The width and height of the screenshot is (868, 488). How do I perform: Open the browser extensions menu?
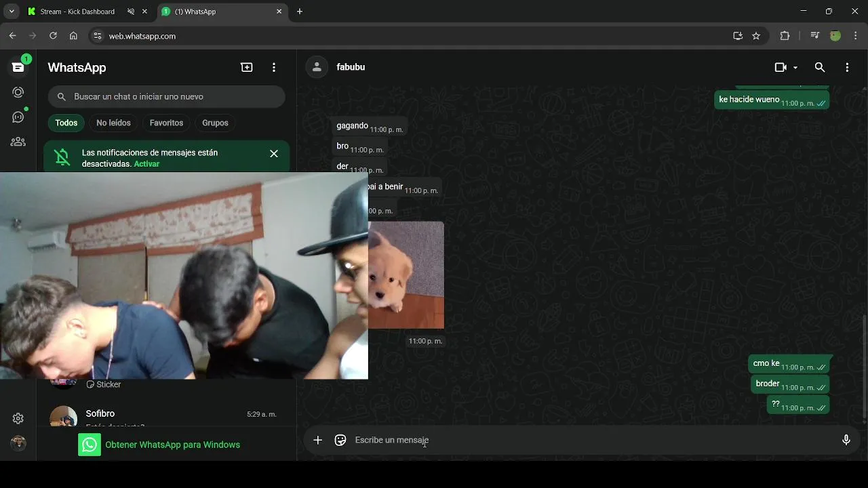pyautogui.click(x=785, y=36)
